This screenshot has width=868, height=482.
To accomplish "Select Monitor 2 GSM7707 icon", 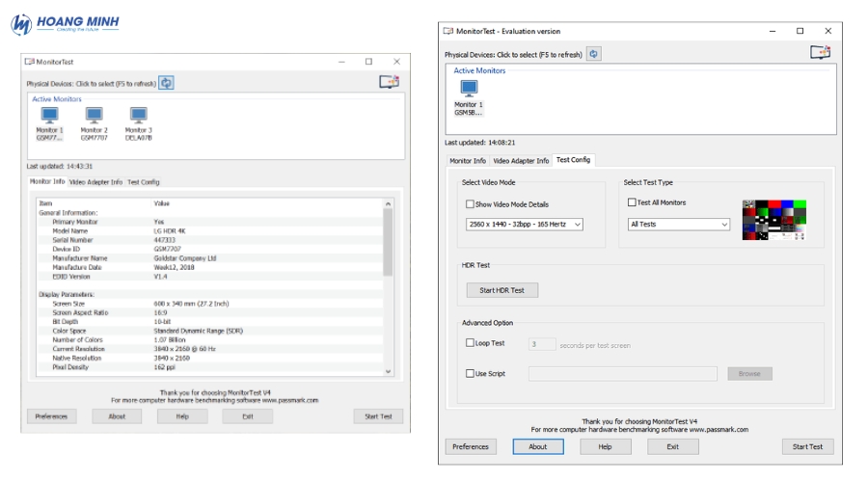I will 95,123.
